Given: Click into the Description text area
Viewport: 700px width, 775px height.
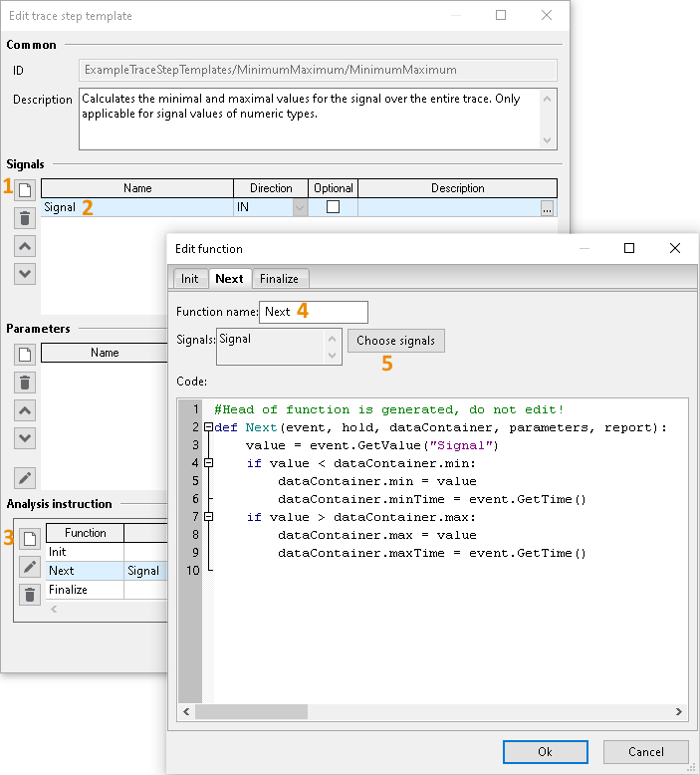Looking at the screenshot, I should tap(318, 120).
